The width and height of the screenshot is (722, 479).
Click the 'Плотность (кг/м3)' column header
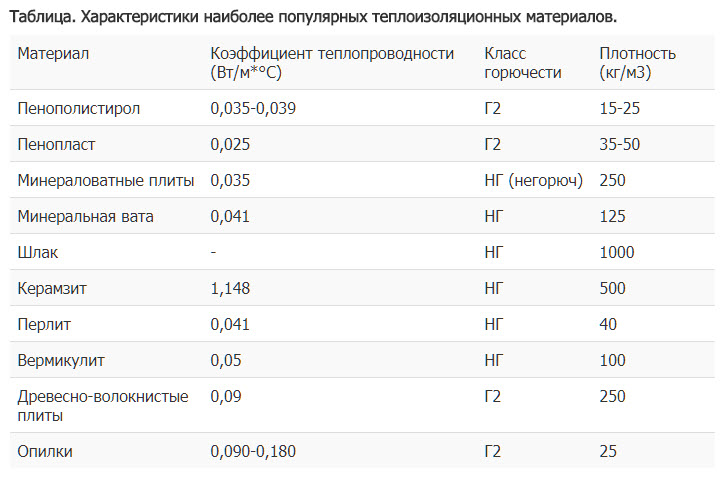pos(637,63)
